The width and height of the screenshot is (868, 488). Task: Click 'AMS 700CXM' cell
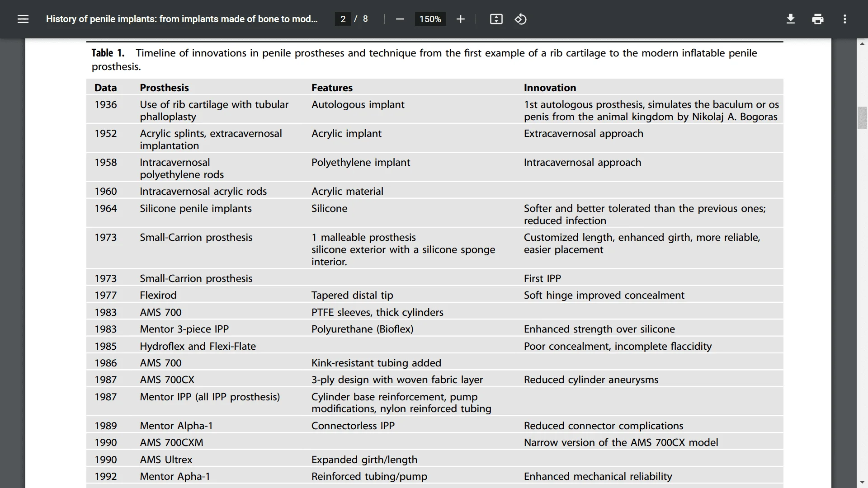171,442
